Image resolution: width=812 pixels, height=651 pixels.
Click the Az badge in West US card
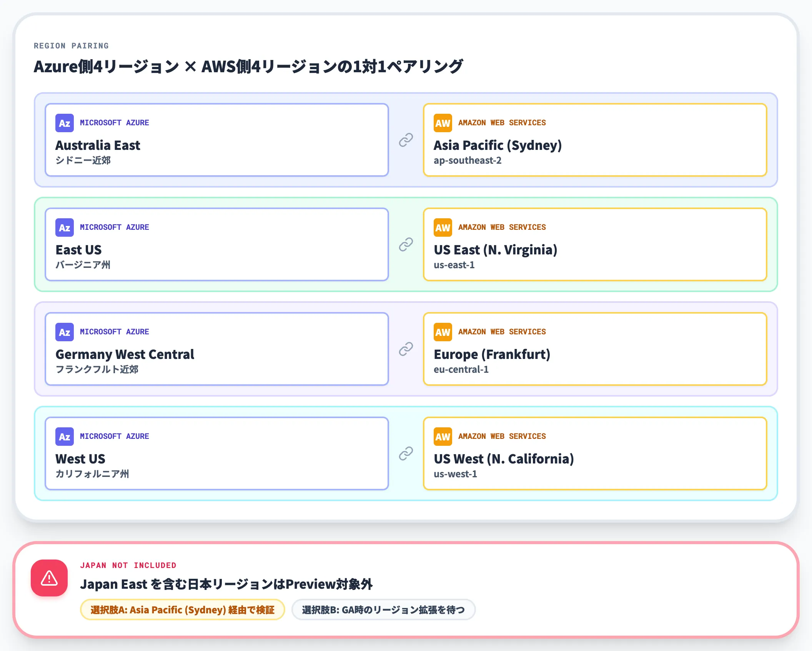(65, 437)
